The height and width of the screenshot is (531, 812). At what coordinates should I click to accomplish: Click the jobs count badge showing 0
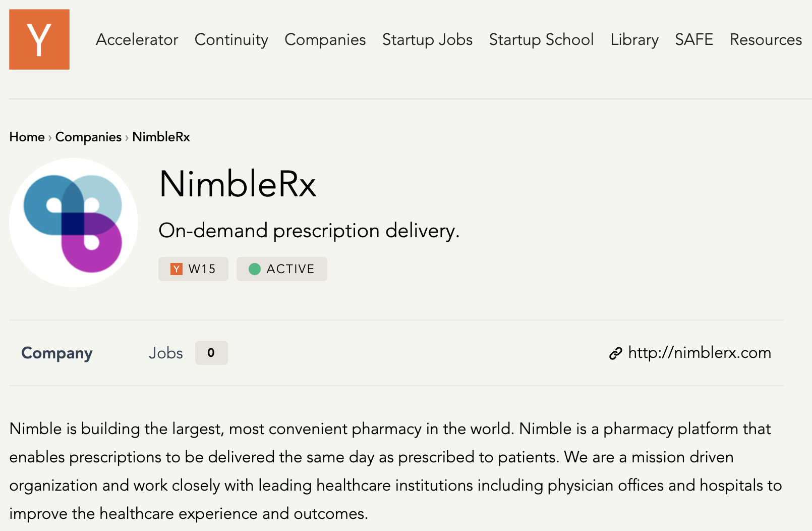point(211,353)
